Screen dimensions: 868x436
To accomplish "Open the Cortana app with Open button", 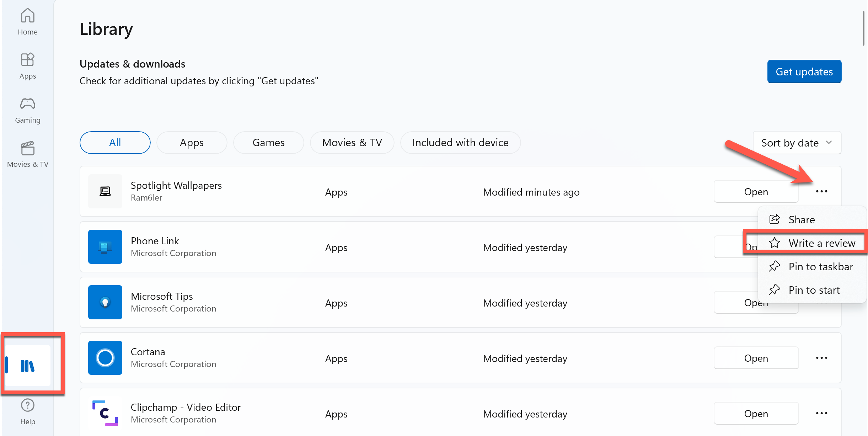I will (756, 358).
